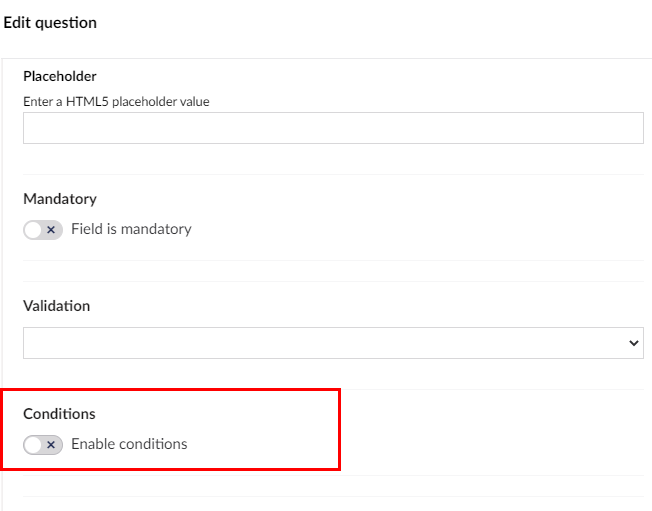Click the 'Validation' section heading
Image resolution: width=652 pixels, height=511 pixels.
(x=56, y=306)
